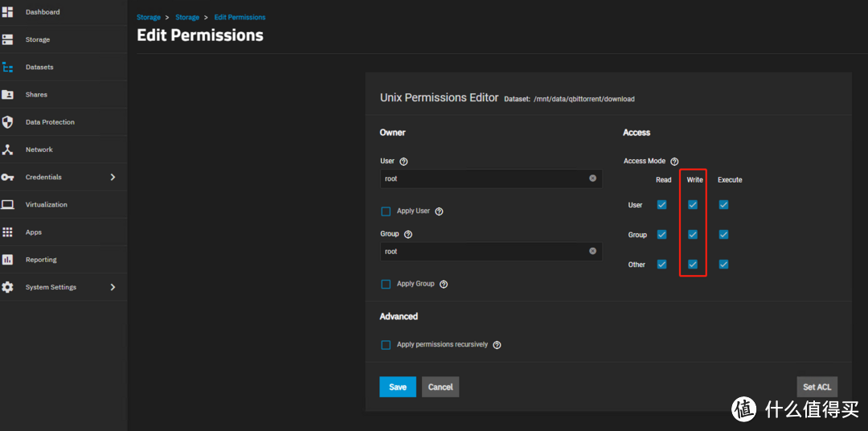Viewport: 868px width, 431px height.
Task: Clear the User field with X icon
Action: [592, 179]
